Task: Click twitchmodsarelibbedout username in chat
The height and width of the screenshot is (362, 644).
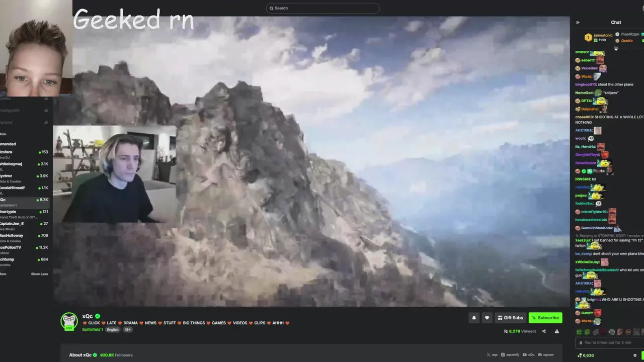Action: (597, 270)
